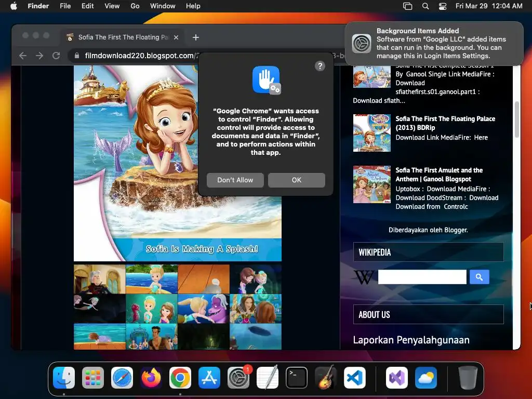Open System Settings from the Dock
Viewport: 532px width, 399px height.
point(238,377)
